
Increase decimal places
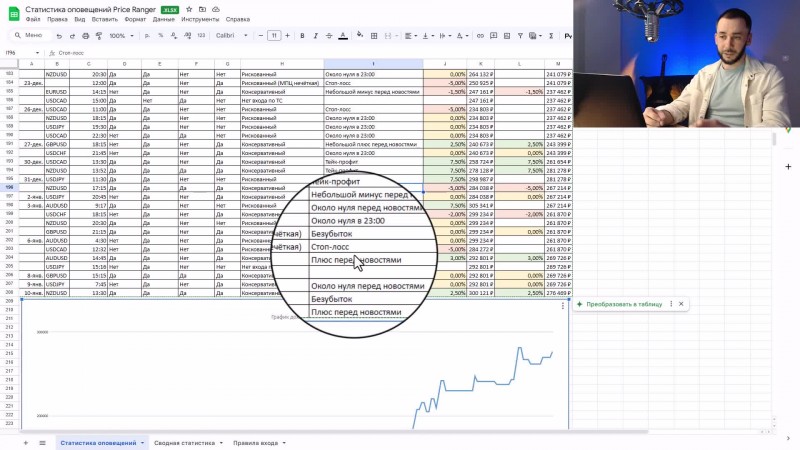point(187,36)
